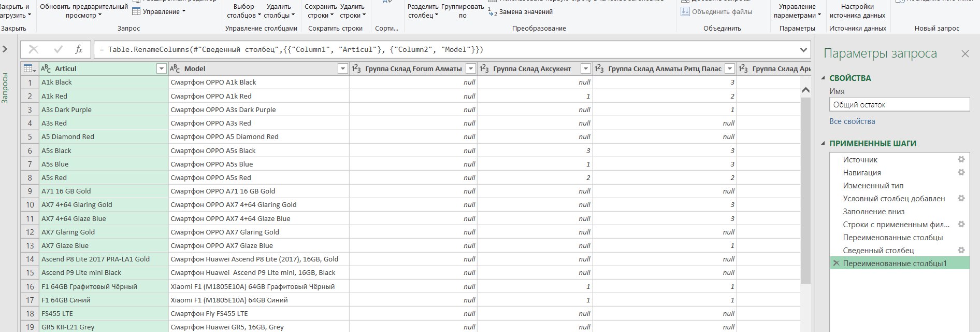Open Закрыть и загрузить dropdown
This screenshot has width=980, height=332.
pyautogui.click(x=15, y=11)
